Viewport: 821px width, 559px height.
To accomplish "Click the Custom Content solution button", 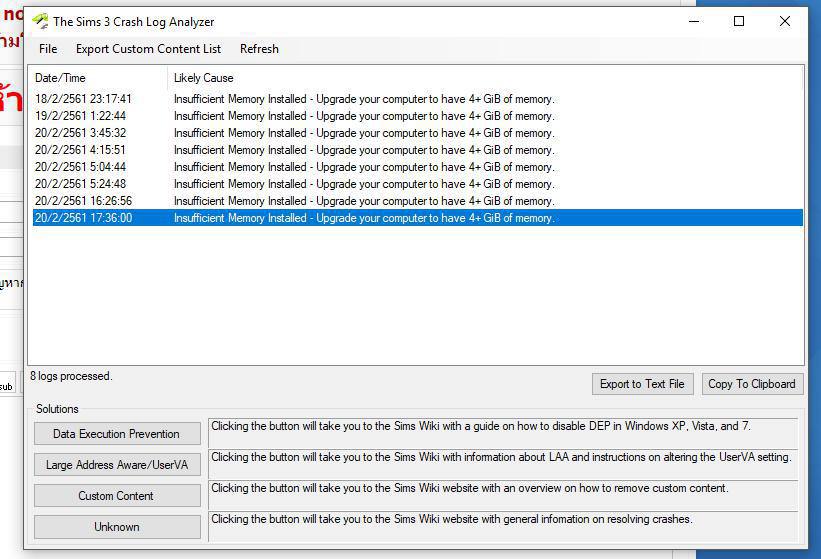I will 117,495.
